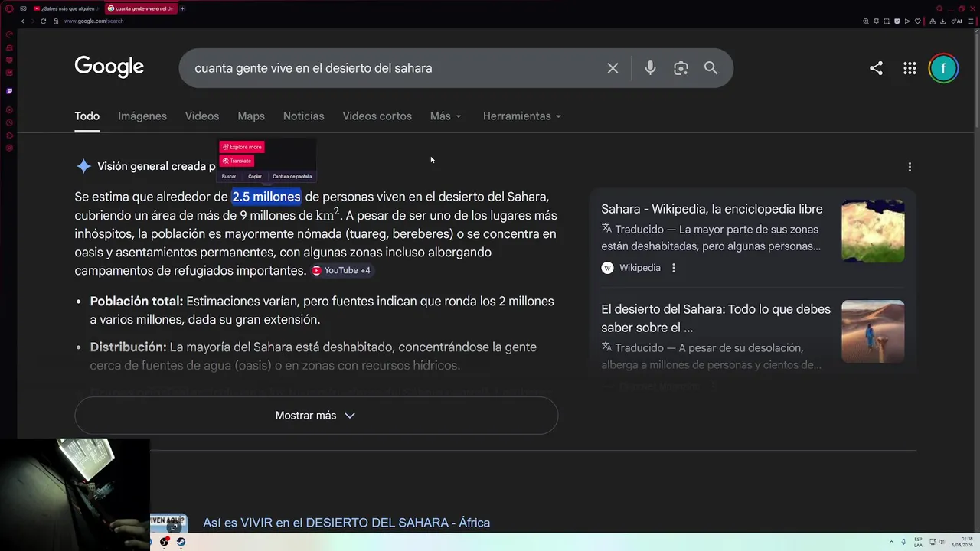Open Wikipedia source three-dot menu

coord(674,268)
